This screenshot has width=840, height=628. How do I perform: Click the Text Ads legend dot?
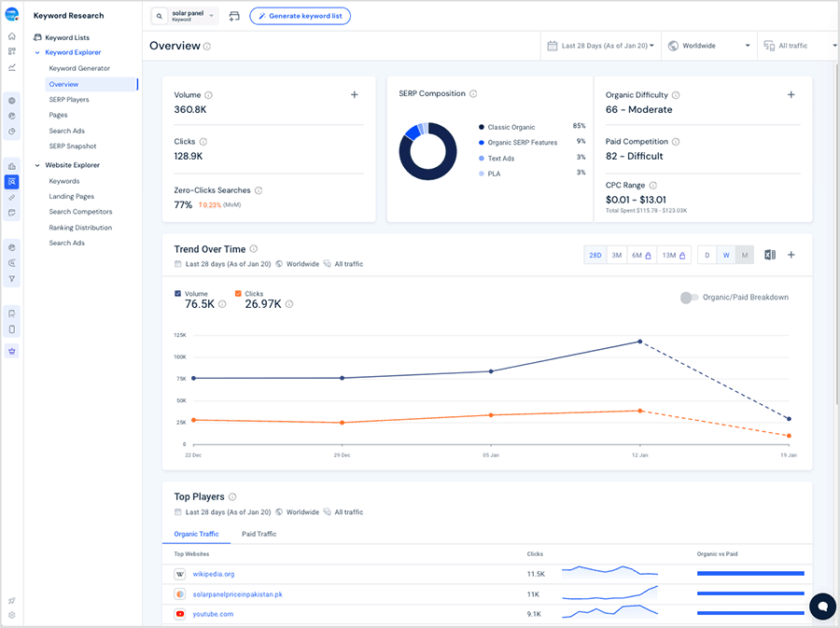[481, 159]
